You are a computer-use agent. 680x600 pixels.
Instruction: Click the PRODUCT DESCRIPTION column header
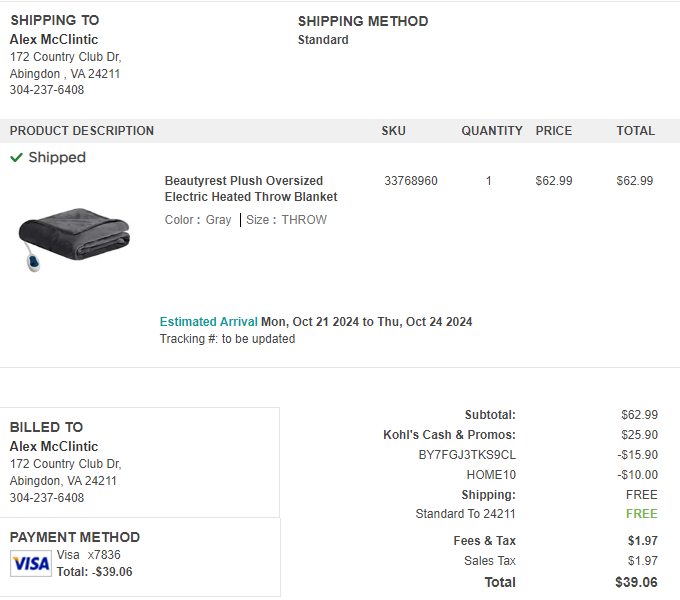82,131
